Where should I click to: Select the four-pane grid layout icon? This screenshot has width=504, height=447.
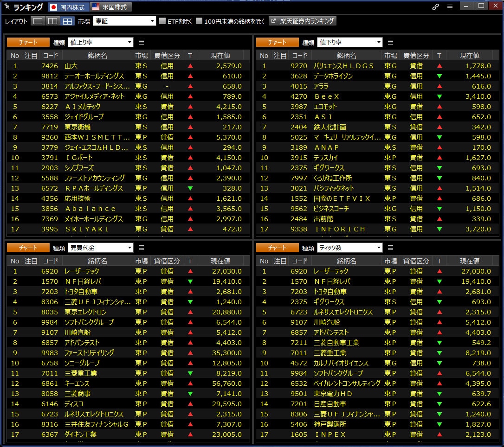click(68, 21)
